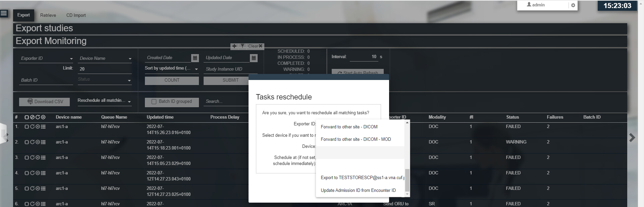Select checkbox for task row 1
This screenshot has width=644, height=207.
[27, 127]
